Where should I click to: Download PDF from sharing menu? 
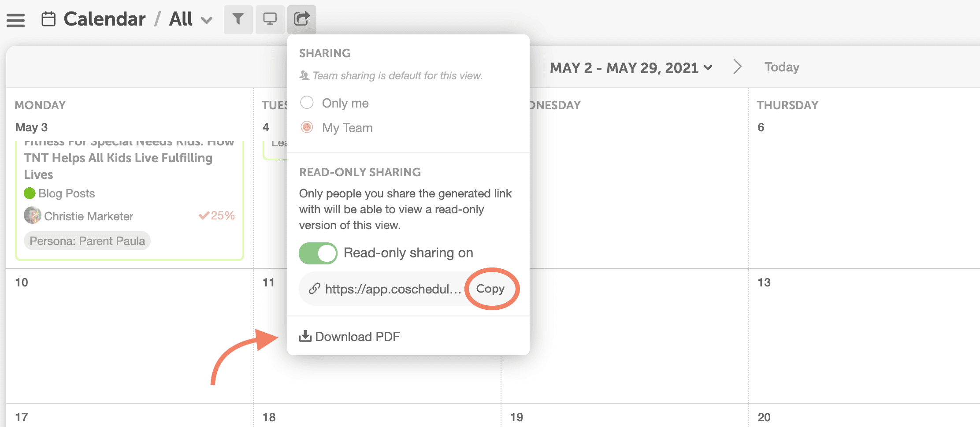pyautogui.click(x=349, y=337)
